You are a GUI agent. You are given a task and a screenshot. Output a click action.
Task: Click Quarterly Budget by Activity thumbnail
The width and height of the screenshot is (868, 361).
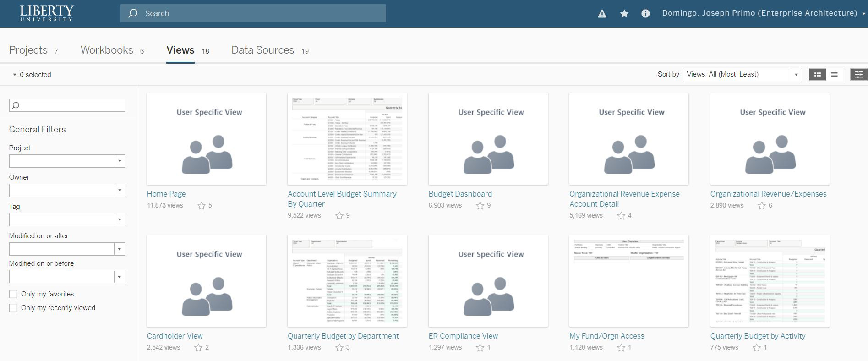click(x=770, y=281)
